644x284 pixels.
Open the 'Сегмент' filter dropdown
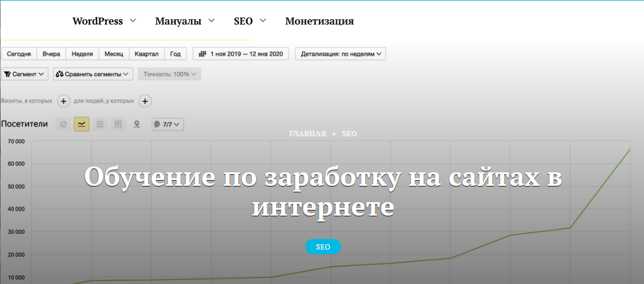(25, 74)
